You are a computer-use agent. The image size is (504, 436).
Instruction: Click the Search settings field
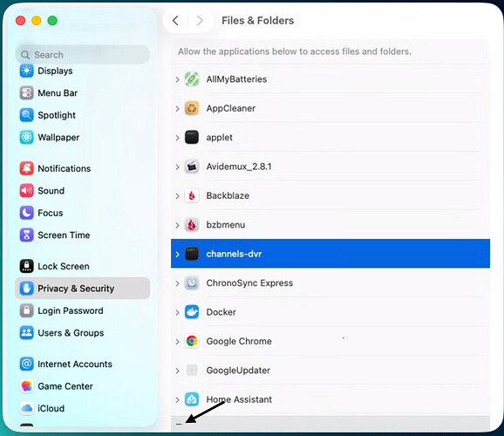click(83, 55)
